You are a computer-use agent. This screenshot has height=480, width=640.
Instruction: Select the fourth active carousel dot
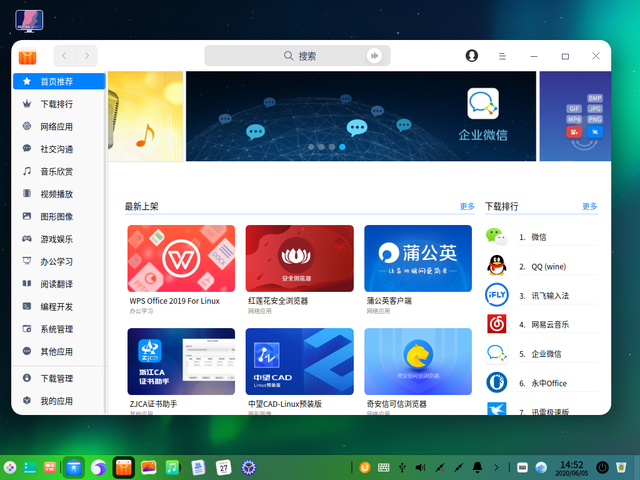[342, 147]
